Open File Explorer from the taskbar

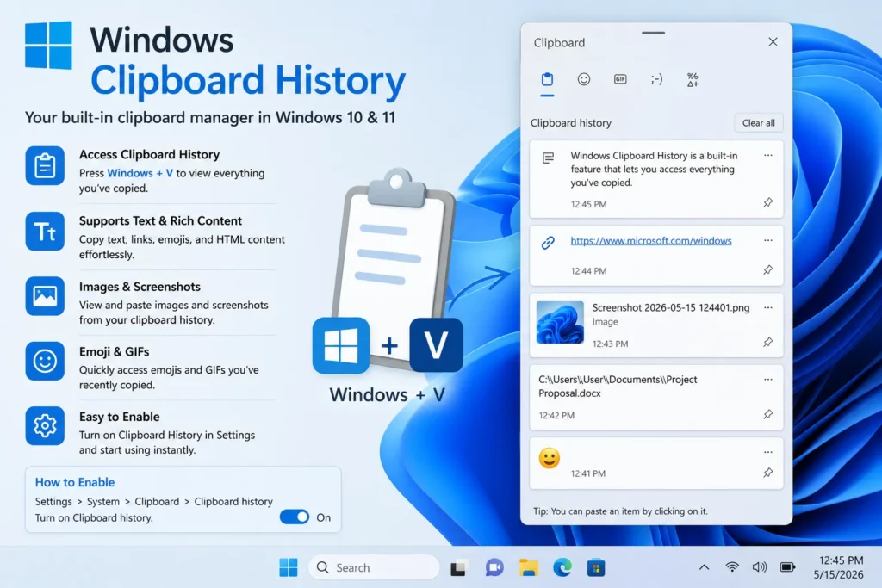pyautogui.click(x=528, y=567)
